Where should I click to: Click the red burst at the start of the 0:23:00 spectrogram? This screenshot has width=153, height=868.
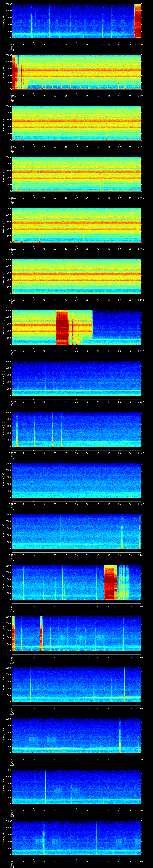click(x=14, y=72)
